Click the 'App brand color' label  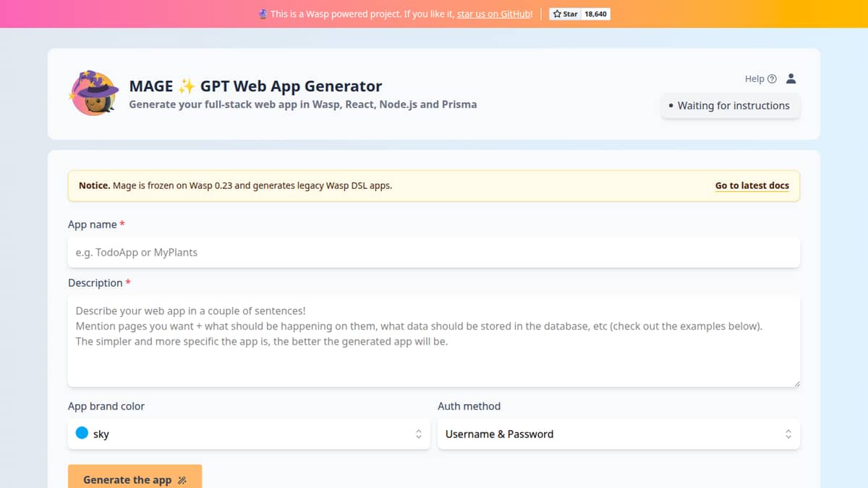pos(106,406)
